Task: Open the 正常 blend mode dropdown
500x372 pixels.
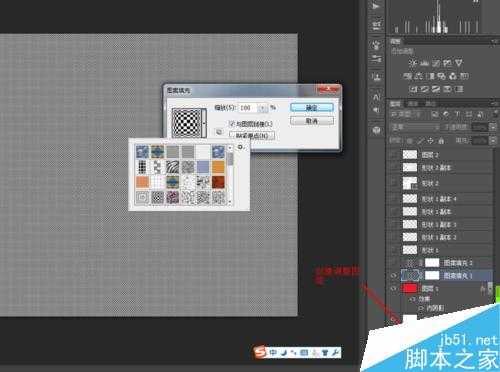Action: [415, 127]
